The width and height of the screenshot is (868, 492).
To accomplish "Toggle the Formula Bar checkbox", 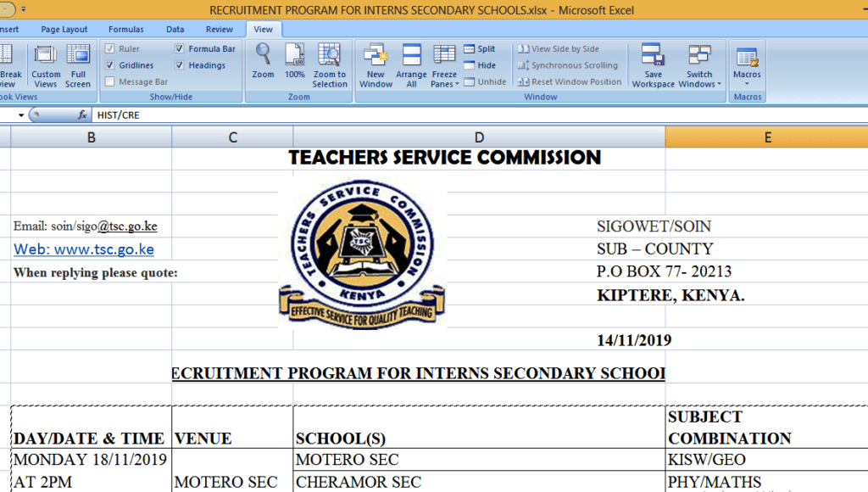I will pos(180,48).
